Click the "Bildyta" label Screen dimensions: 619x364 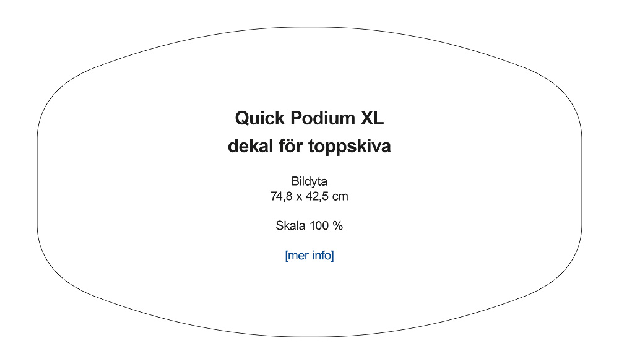309,182
